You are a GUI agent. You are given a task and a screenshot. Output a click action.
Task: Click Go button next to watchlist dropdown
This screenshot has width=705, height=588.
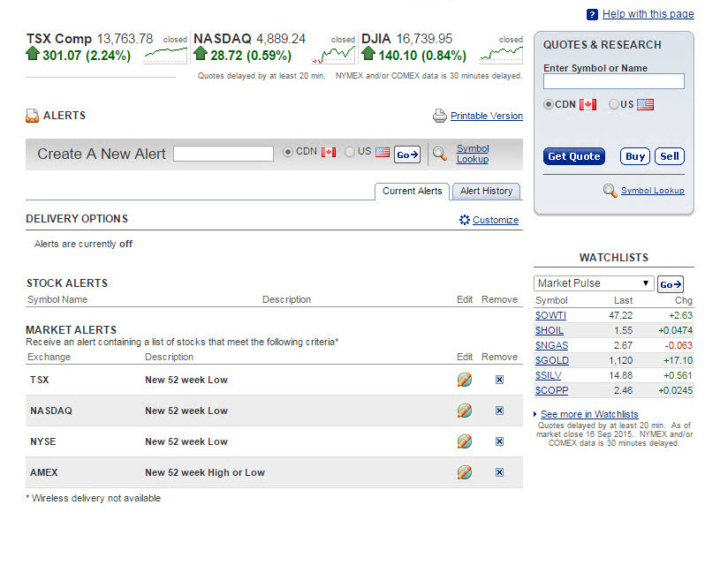671,284
